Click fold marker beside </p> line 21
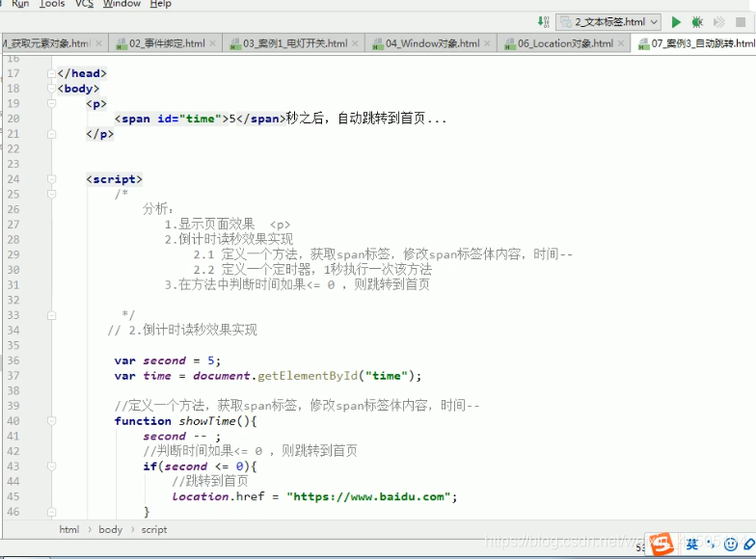Image resolution: width=756 pixels, height=559 pixels. (52, 134)
